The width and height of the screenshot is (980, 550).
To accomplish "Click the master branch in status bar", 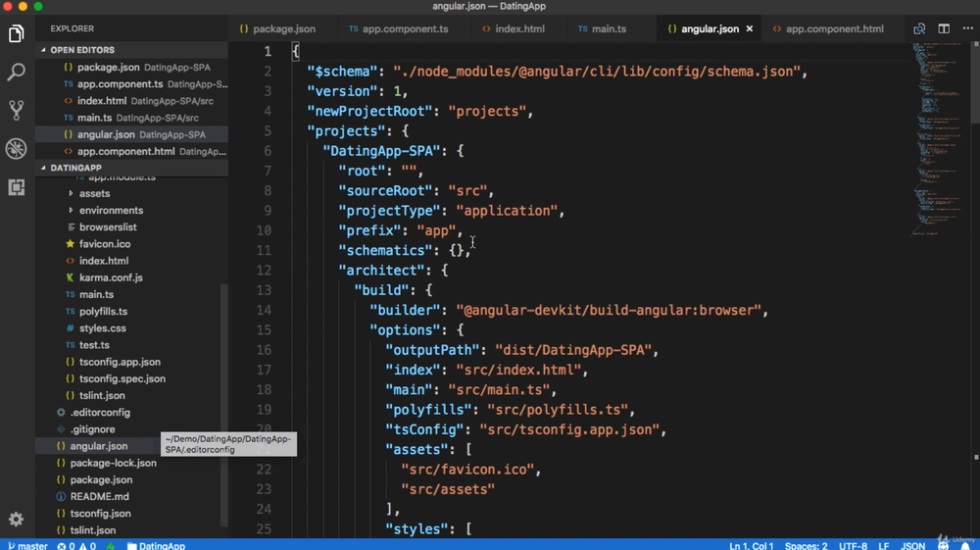I will click(27, 546).
